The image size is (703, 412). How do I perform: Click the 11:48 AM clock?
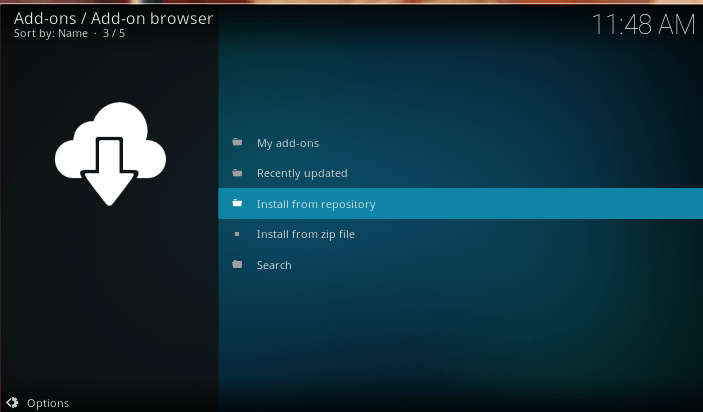tap(643, 24)
